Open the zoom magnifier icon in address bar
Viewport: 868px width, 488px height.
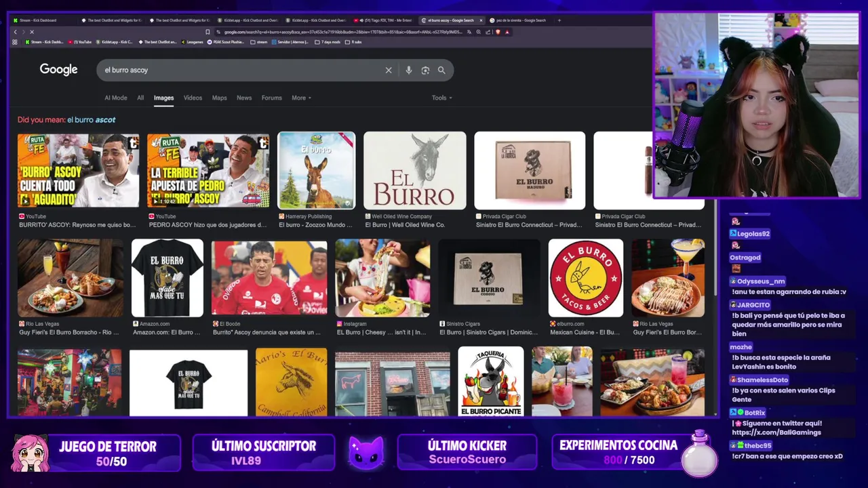tap(479, 32)
